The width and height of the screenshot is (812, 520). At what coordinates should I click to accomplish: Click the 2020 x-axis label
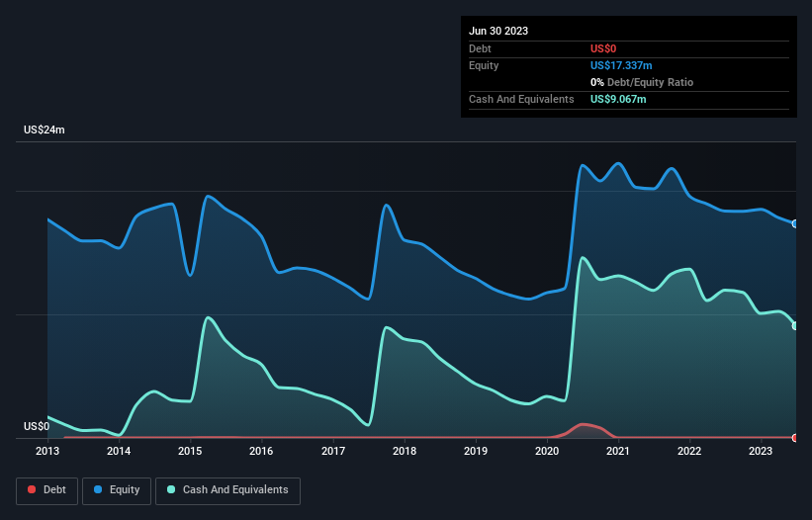(x=547, y=451)
